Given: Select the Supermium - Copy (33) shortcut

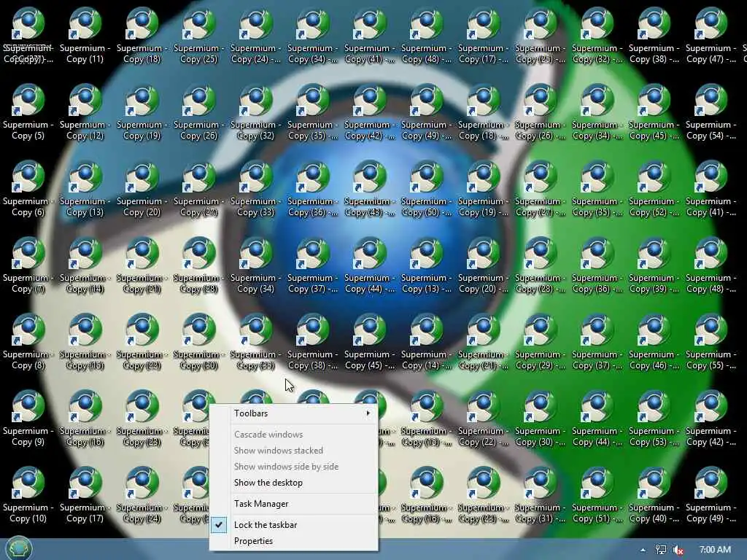Looking at the screenshot, I should 256,189.
